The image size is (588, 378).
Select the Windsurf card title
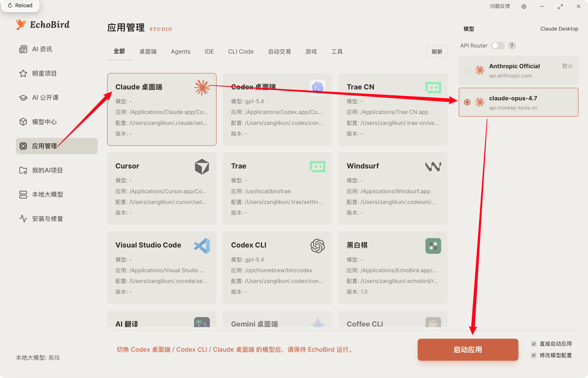click(363, 166)
